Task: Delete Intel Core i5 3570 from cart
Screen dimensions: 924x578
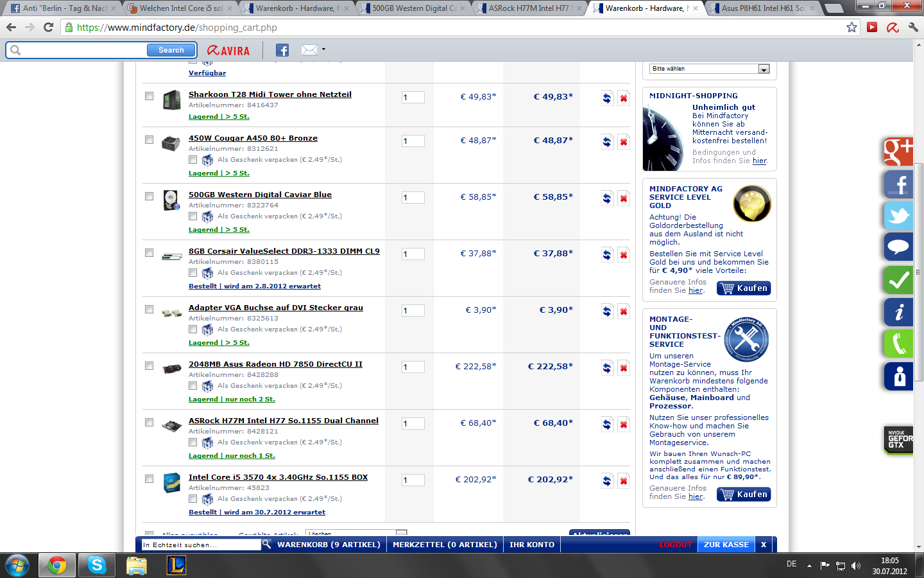Action: coord(623,481)
